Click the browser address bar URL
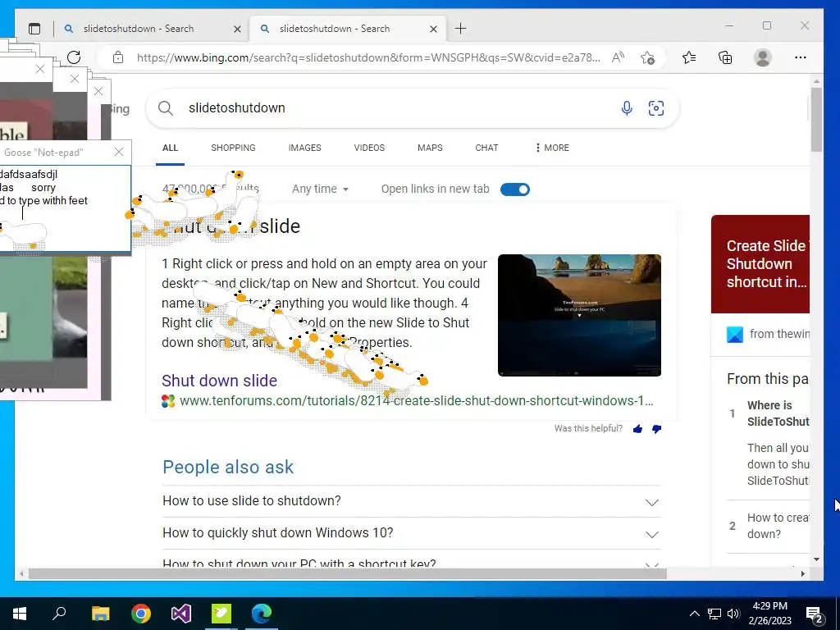This screenshot has width=840, height=630. pos(368,57)
